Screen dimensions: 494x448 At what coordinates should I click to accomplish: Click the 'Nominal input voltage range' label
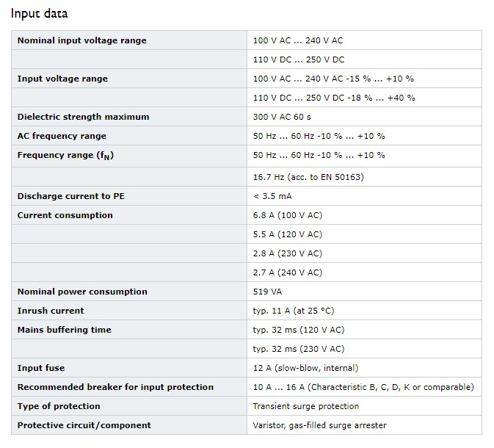(81, 40)
